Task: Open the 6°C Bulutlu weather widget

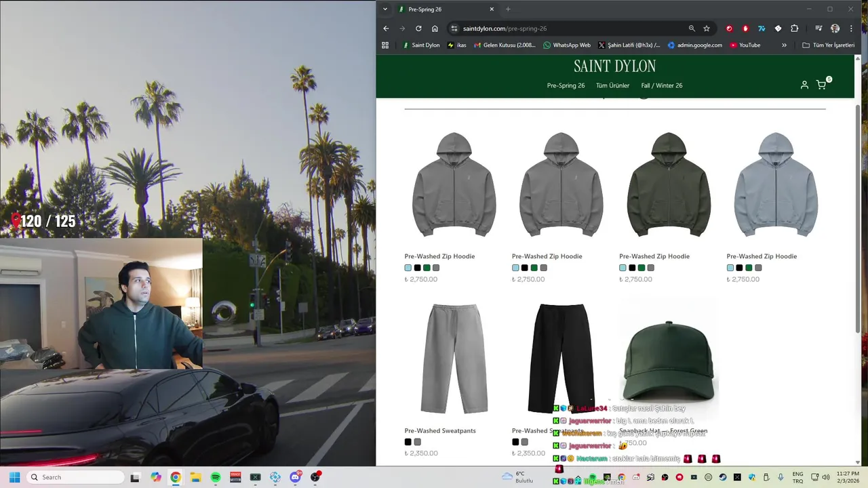Action: tap(518, 477)
